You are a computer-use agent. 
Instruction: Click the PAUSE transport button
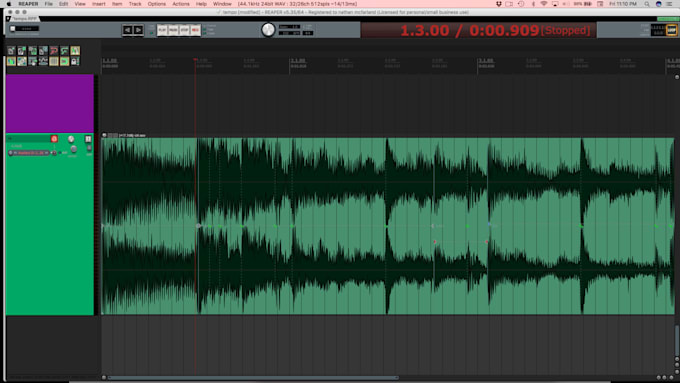173,30
